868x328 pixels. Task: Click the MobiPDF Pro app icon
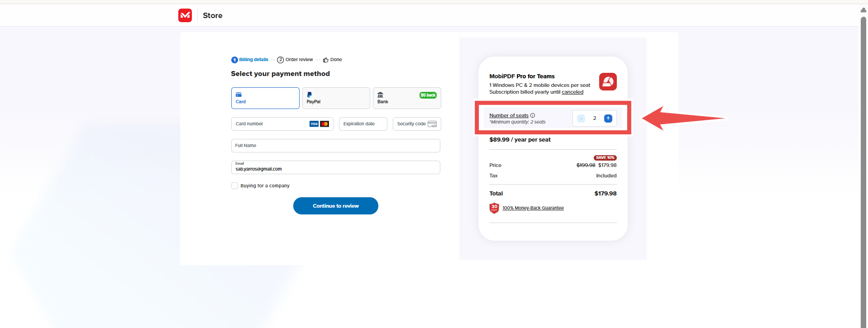click(608, 82)
